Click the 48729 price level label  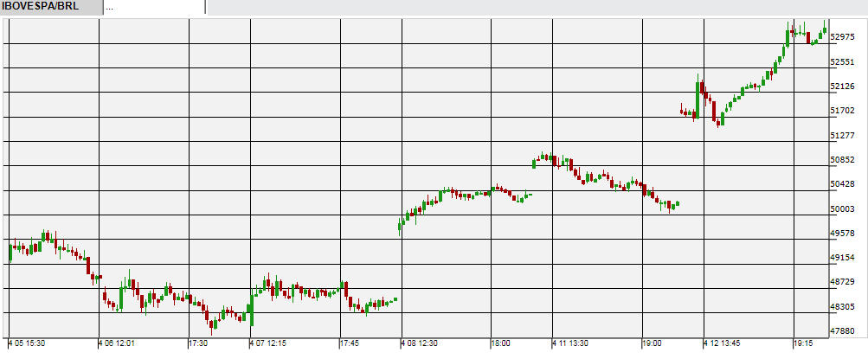pos(845,282)
